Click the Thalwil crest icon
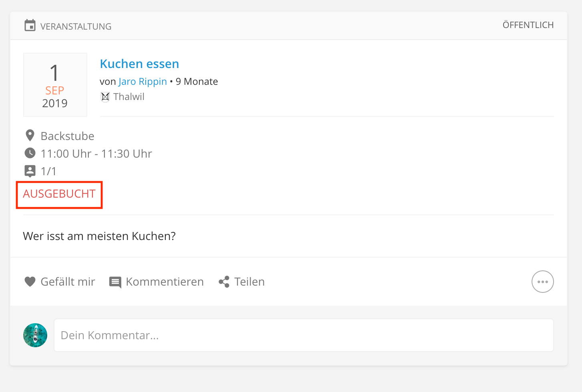This screenshot has height=392, width=582. (105, 97)
